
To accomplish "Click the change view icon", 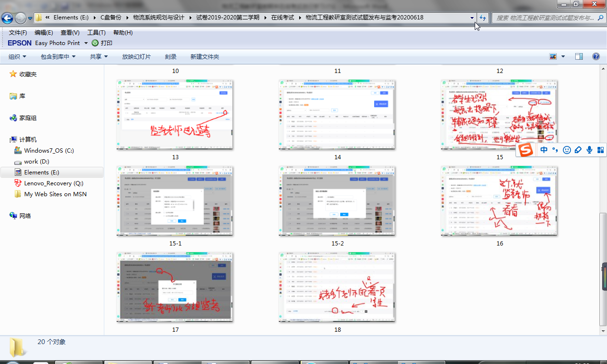I will coord(553,56).
